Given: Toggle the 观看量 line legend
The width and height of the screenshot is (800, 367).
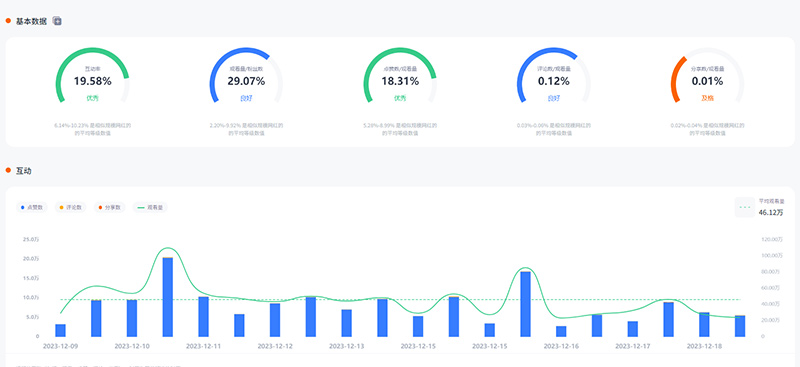Looking at the screenshot, I should 150,207.
